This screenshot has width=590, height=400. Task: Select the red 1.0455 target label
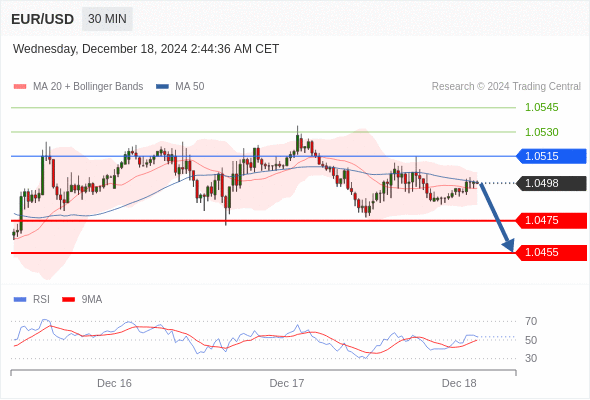[x=550, y=252]
